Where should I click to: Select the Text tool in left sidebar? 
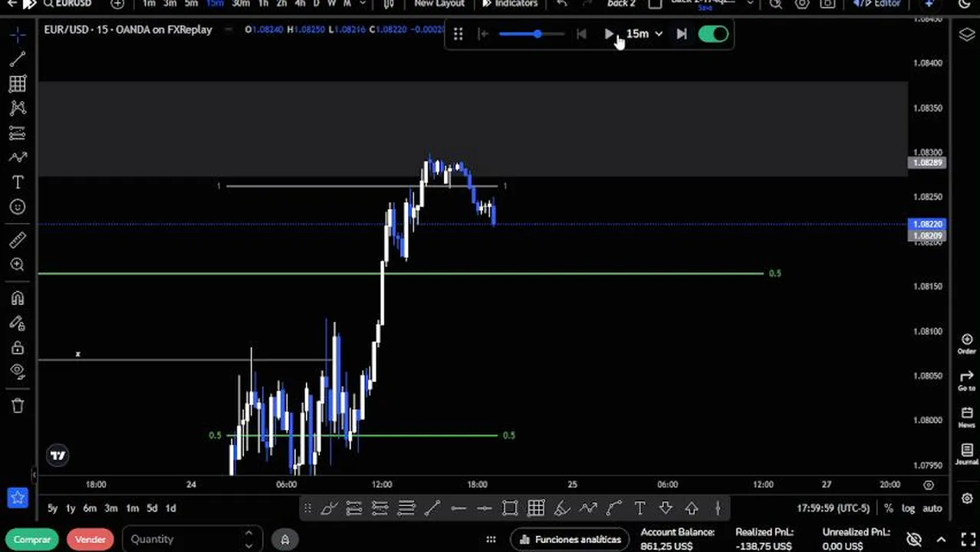pyautogui.click(x=18, y=182)
